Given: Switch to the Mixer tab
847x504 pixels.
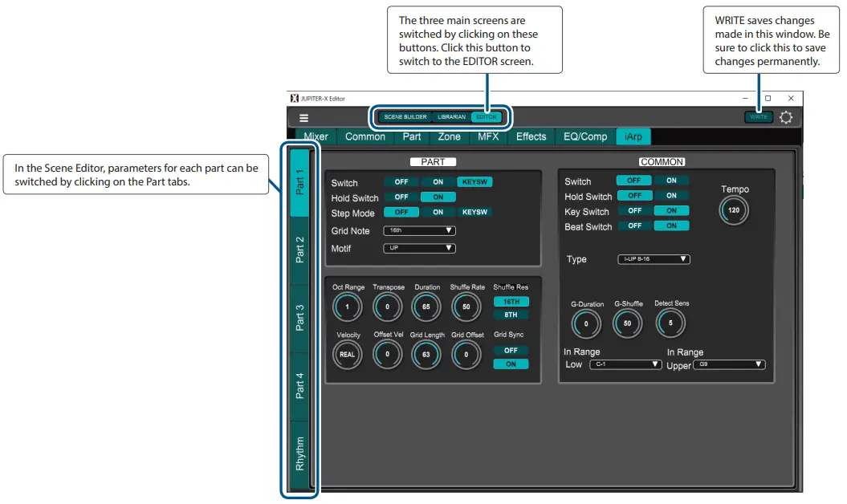Looking at the screenshot, I should (316, 136).
